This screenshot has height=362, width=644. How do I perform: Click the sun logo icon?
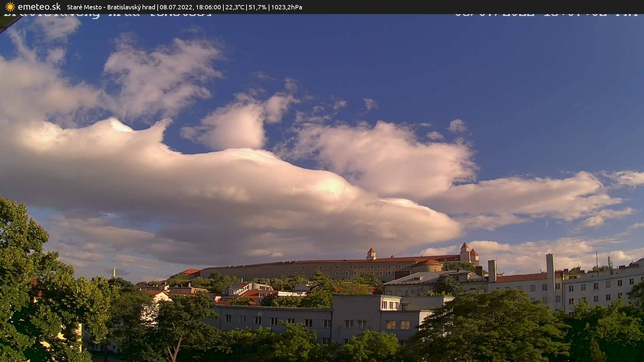point(10,7)
